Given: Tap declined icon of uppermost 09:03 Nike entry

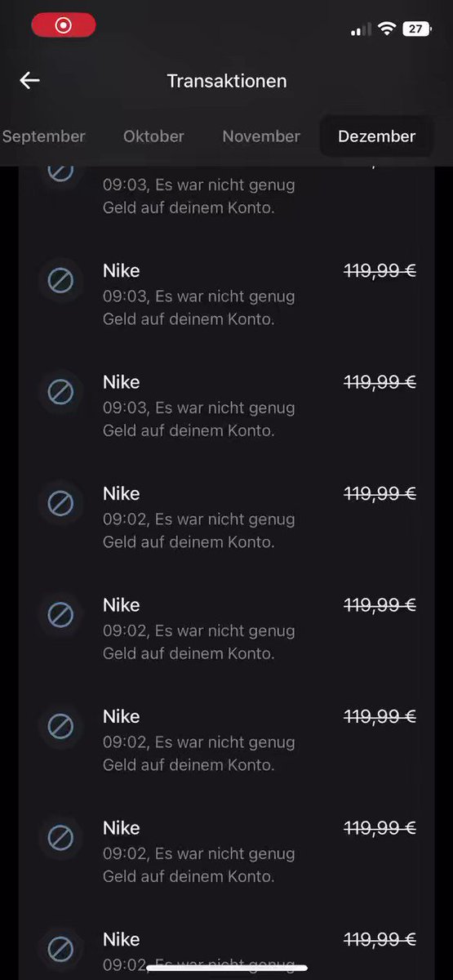Looking at the screenshot, I should [60, 282].
